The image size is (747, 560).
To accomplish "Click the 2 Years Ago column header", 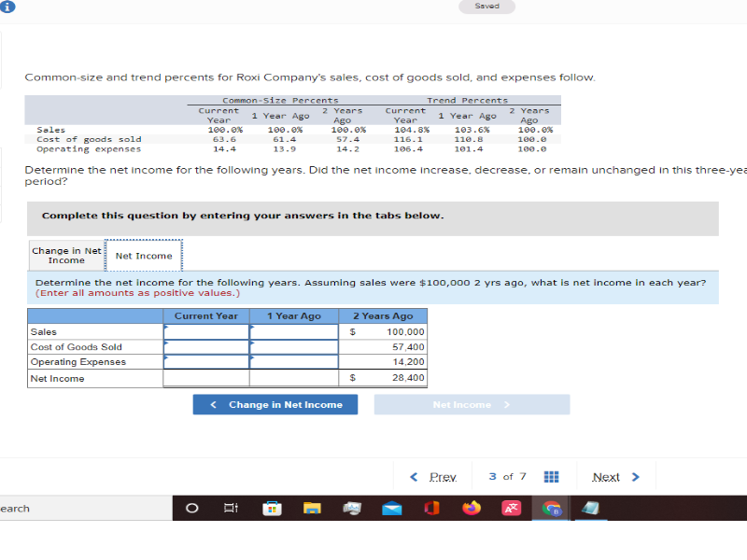I will (x=383, y=316).
